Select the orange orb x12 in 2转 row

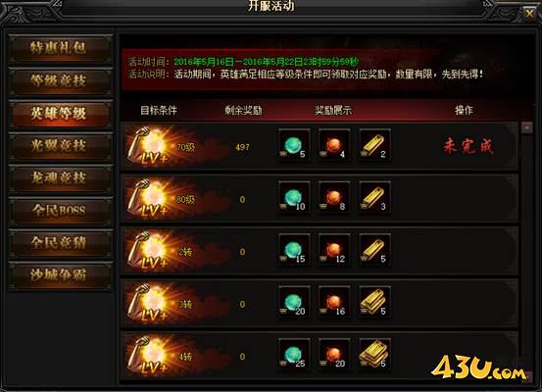(x=334, y=250)
